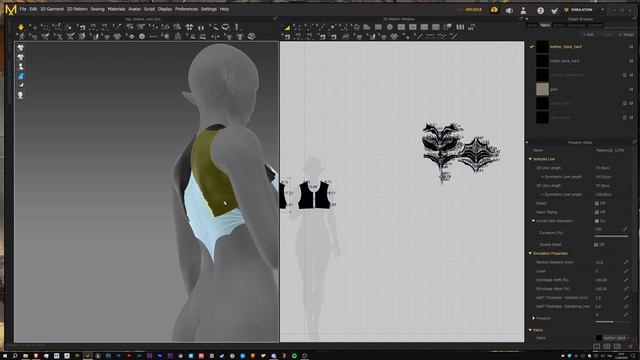Uncheck Curved Side Geometry
Viewport: 640px width, 360px height.
click(596, 221)
